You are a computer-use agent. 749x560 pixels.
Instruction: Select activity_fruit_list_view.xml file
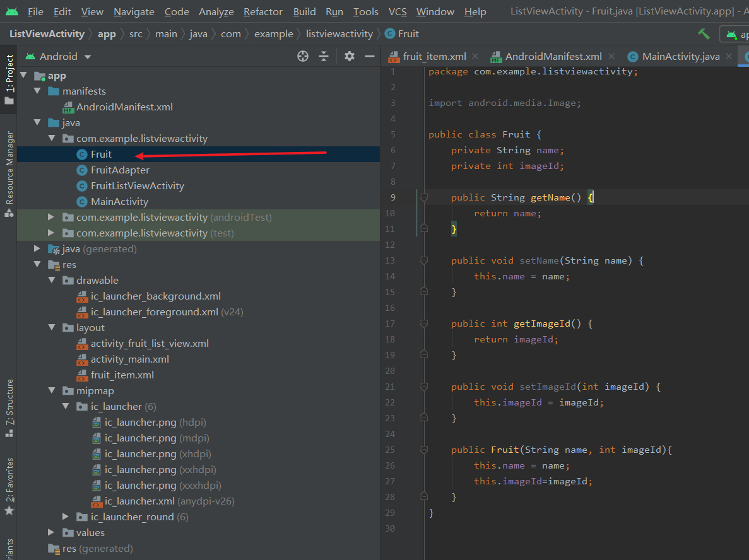pos(150,343)
